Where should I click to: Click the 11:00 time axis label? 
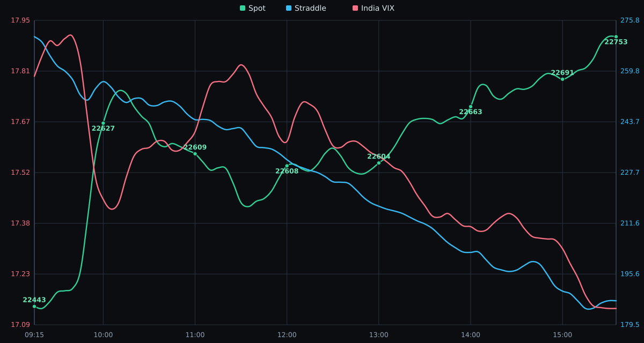(195, 335)
